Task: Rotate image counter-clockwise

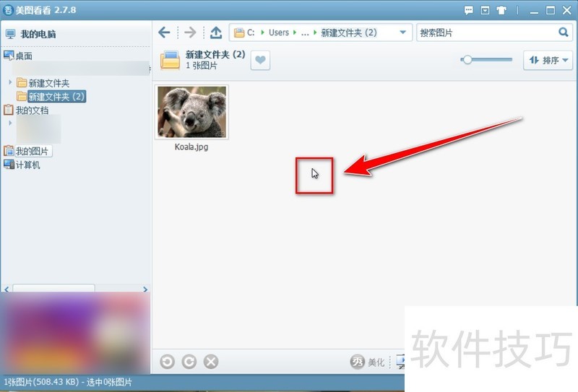Action: 168,362
